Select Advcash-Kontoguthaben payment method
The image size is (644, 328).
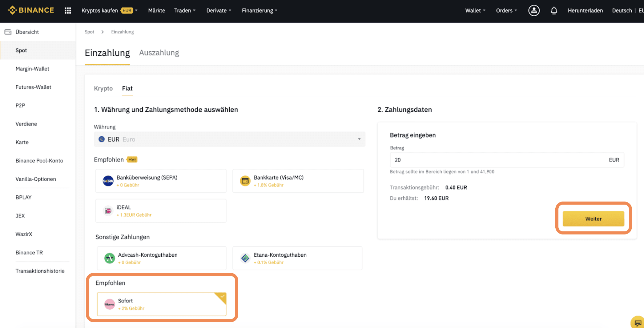(x=162, y=258)
